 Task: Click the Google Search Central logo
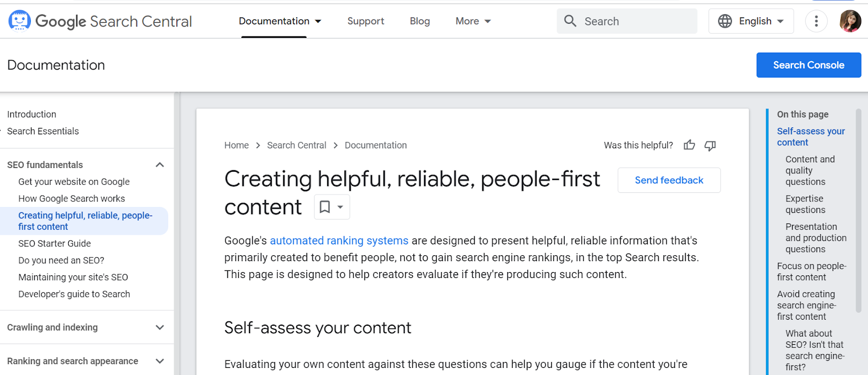(100, 21)
